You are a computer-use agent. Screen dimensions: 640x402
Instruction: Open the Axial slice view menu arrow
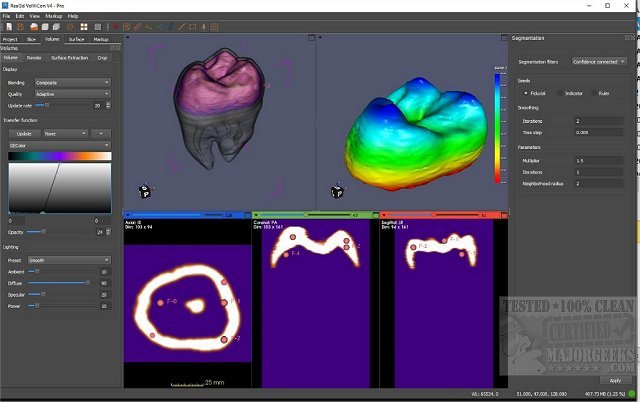tap(128, 215)
